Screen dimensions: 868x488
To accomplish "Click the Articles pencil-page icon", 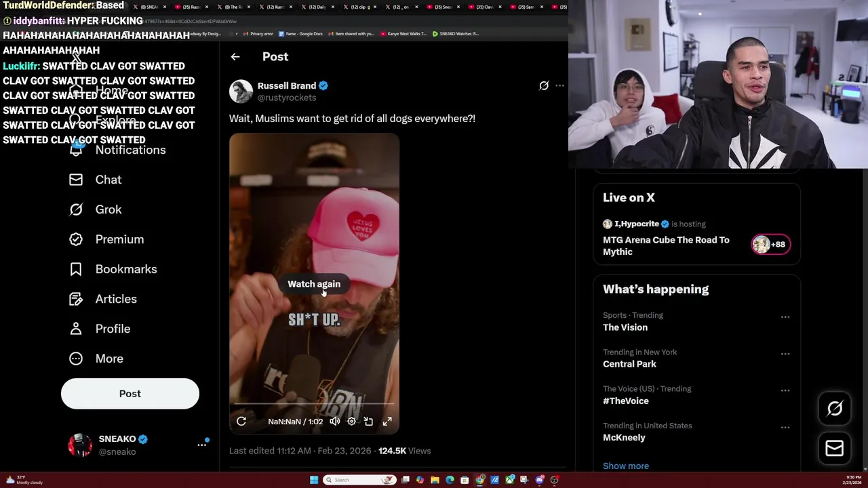I will (76, 299).
